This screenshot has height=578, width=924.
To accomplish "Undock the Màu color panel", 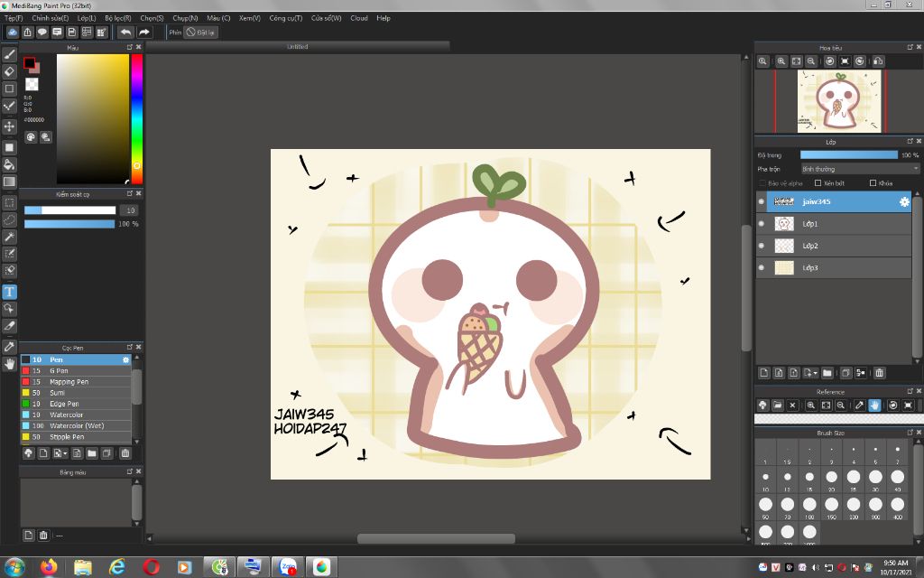I will [x=130, y=47].
